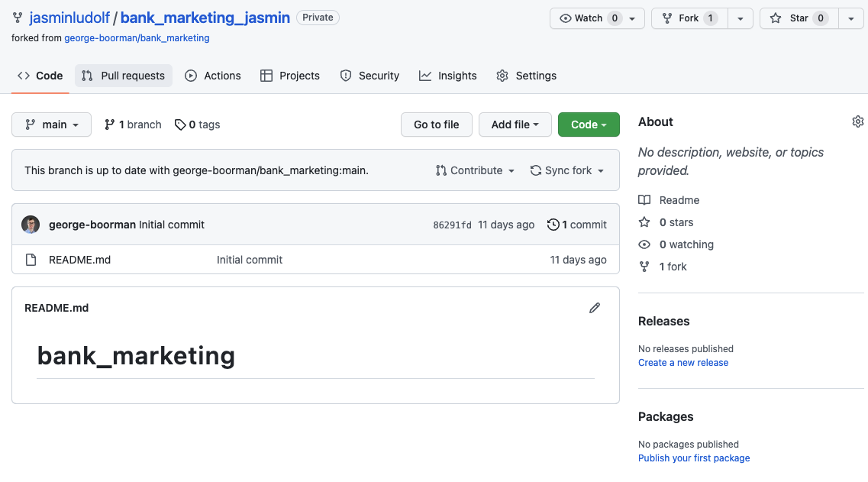Open the george-boorman/bank_marketing parent repository link
The width and height of the screenshot is (868, 482).
[x=137, y=37]
